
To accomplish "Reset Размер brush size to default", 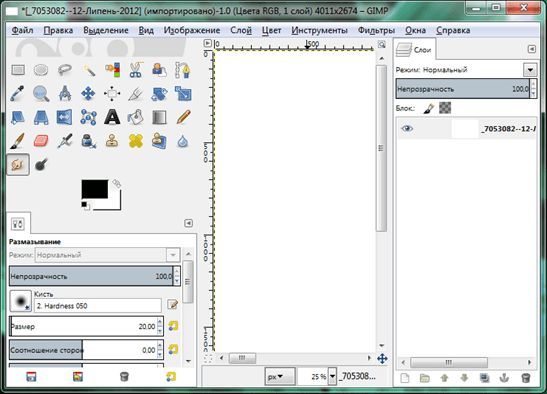I will tap(173, 326).
